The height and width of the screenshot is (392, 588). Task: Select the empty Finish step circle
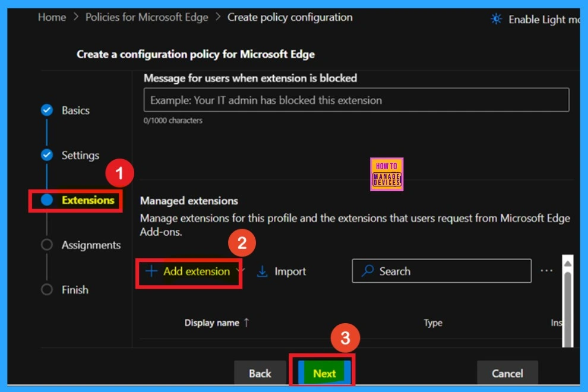[x=47, y=290]
